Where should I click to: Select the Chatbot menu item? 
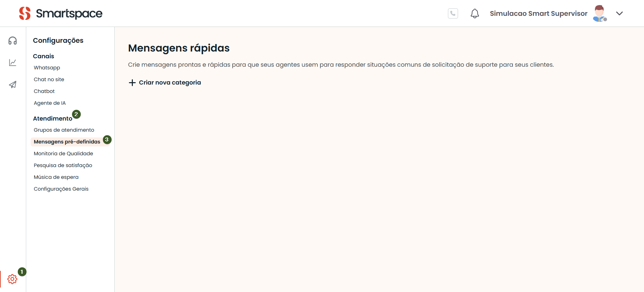point(44,91)
